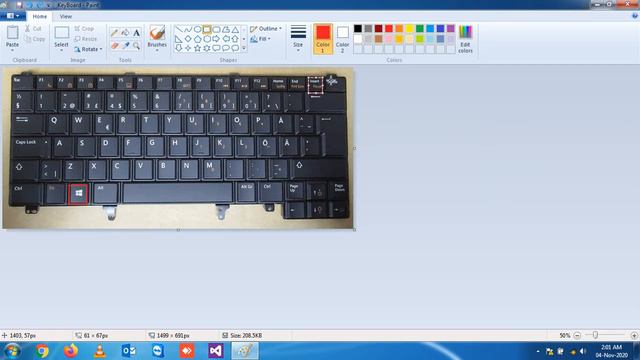Click the Select rectangle button
This screenshot has width=640, height=360.
pos(61,36)
